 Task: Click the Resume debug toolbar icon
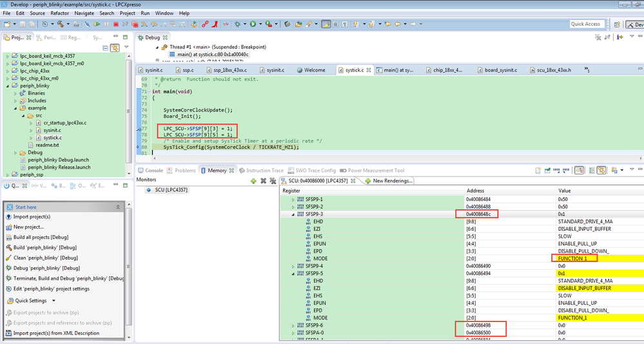click(97, 24)
